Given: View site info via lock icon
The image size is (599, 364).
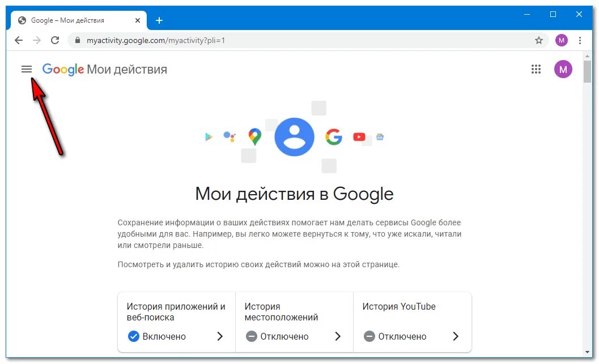Looking at the screenshot, I should pos(78,40).
